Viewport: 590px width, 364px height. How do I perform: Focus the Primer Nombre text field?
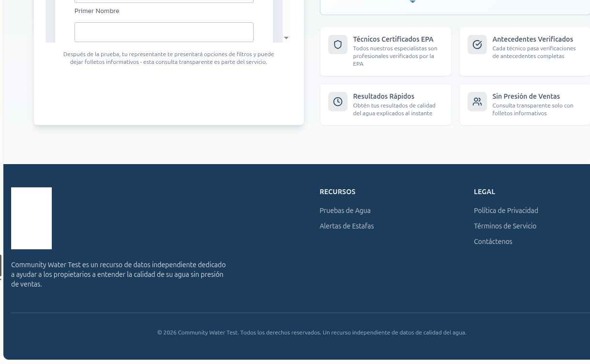164,32
